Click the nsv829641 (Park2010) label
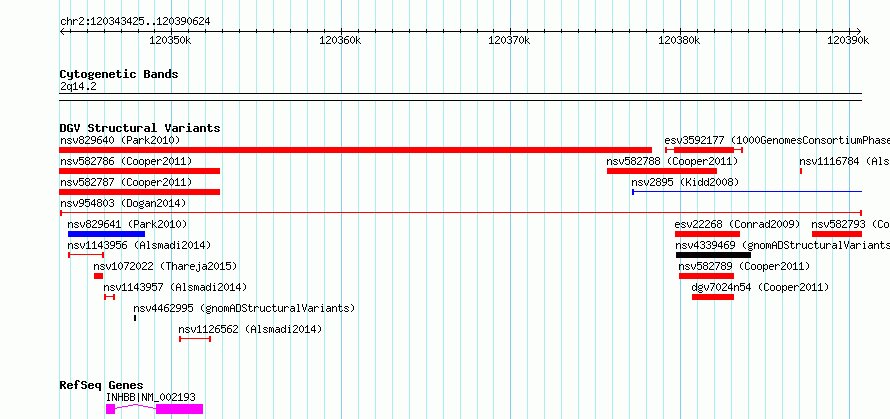 click(127, 224)
